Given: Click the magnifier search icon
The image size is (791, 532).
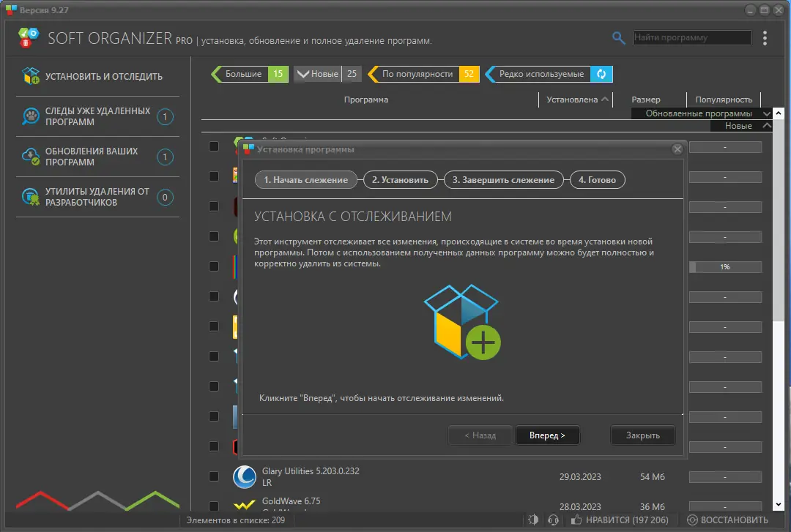Looking at the screenshot, I should click(x=618, y=37).
